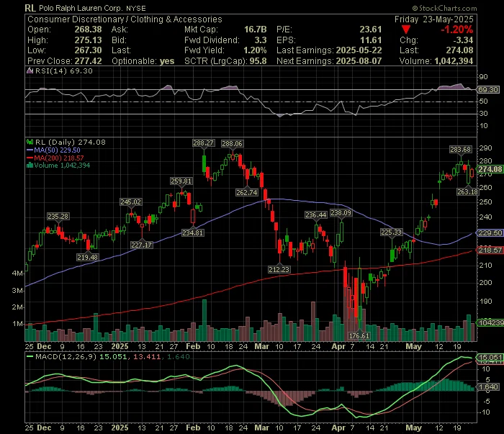Click the Mkt Cap value 16.7B
Viewport: 504px width, 434px height.
click(255, 30)
